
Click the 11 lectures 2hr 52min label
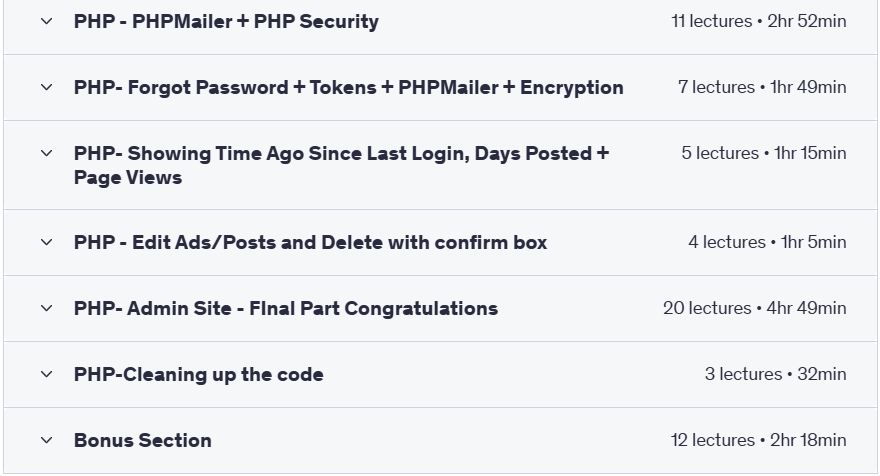759,21
